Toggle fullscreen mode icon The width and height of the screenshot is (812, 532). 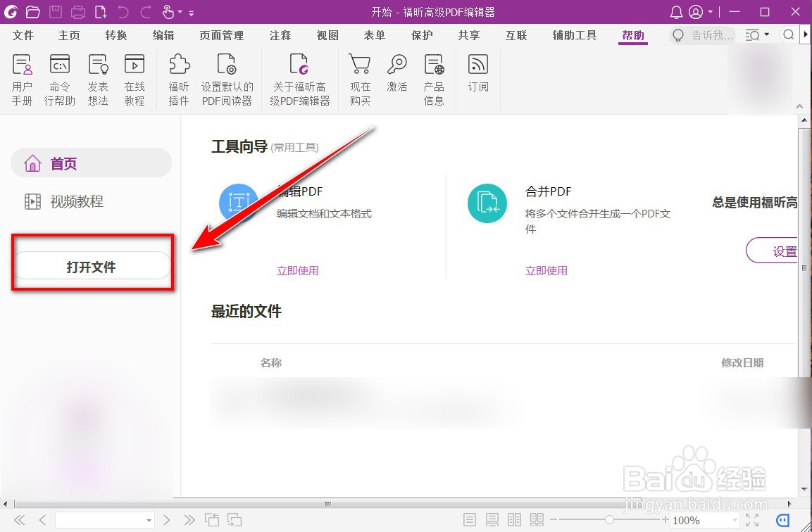pos(752,519)
